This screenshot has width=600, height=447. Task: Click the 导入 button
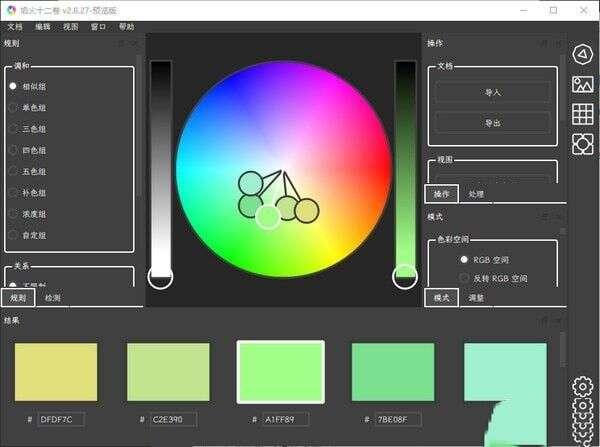point(491,92)
